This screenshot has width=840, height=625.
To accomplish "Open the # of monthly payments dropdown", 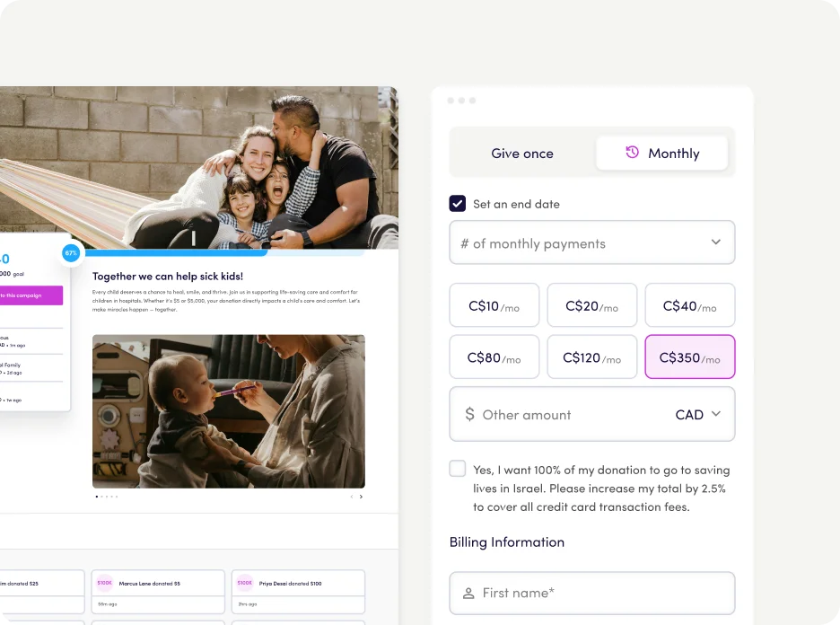I will click(591, 243).
